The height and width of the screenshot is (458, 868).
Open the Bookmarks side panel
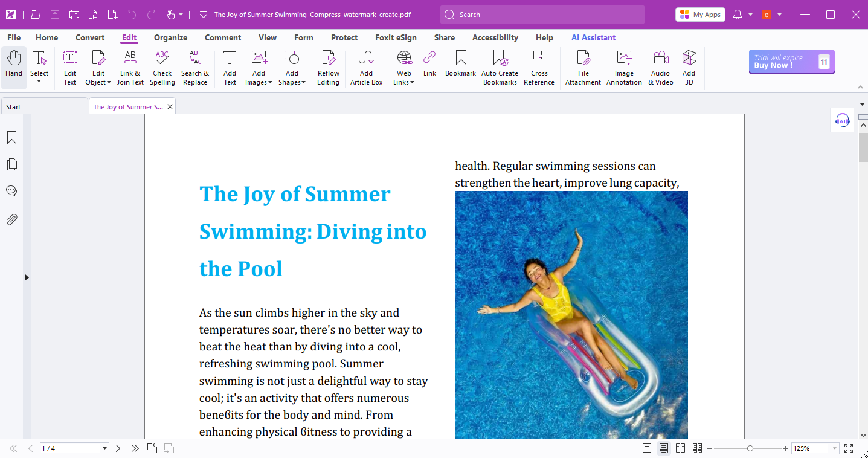pyautogui.click(x=11, y=138)
